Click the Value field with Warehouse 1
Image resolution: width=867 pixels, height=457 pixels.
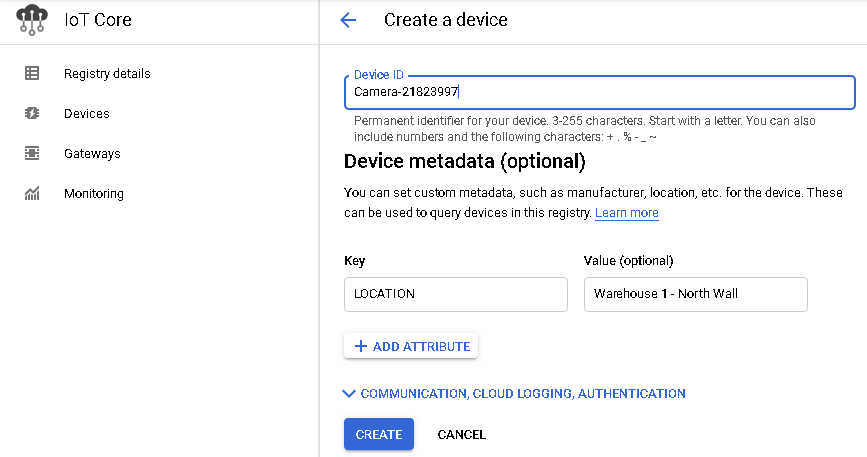(x=696, y=295)
